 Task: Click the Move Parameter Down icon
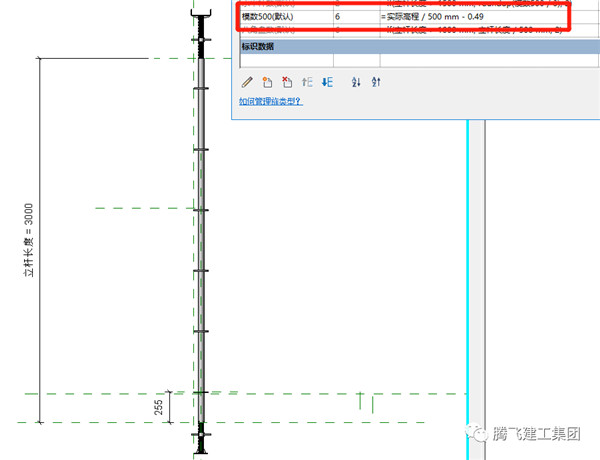coord(326,82)
